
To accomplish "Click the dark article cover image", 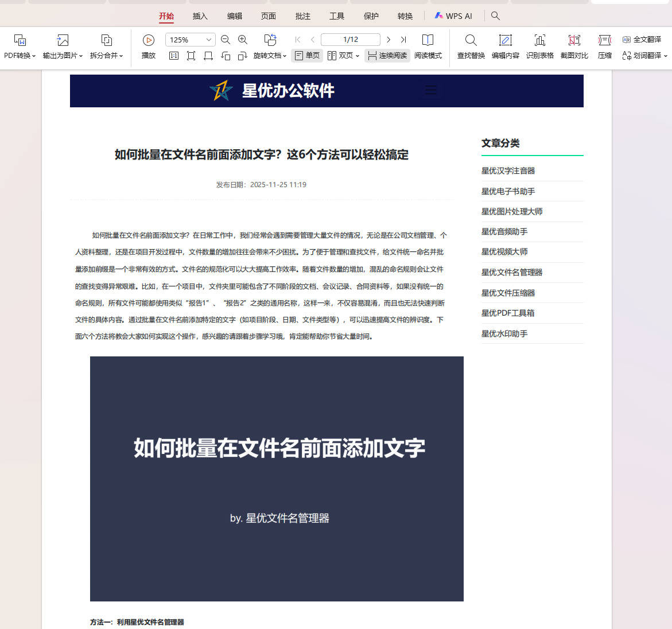I will [277, 479].
